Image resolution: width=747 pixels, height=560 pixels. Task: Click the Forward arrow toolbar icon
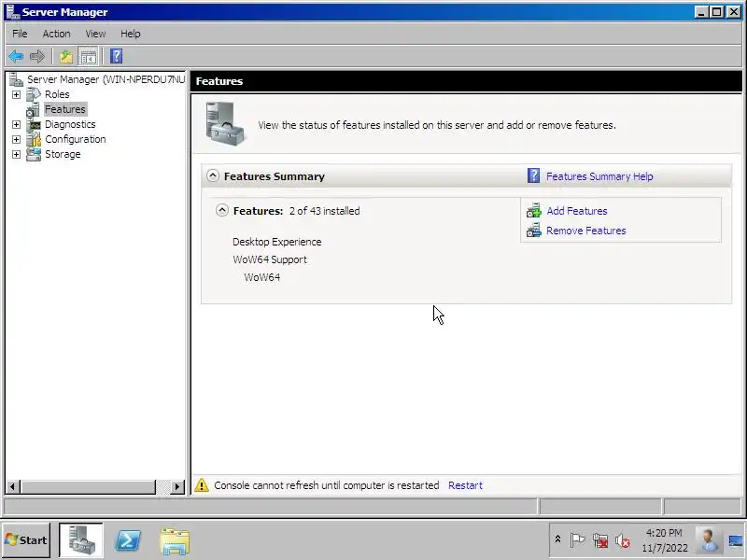[37, 56]
